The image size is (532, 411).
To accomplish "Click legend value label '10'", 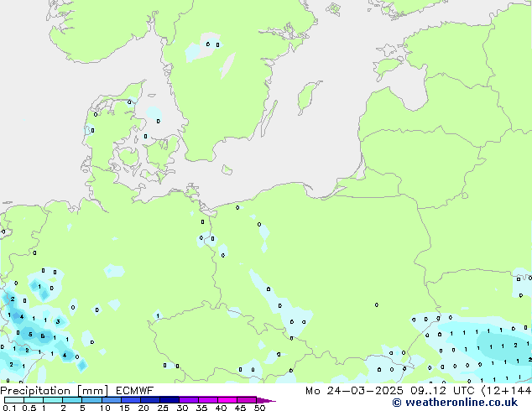I will tap(105, 408).
